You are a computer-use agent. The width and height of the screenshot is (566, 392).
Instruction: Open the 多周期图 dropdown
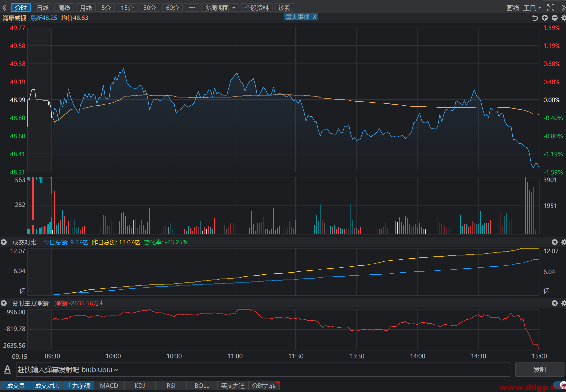pyautogui.click(x=220, y=8)
